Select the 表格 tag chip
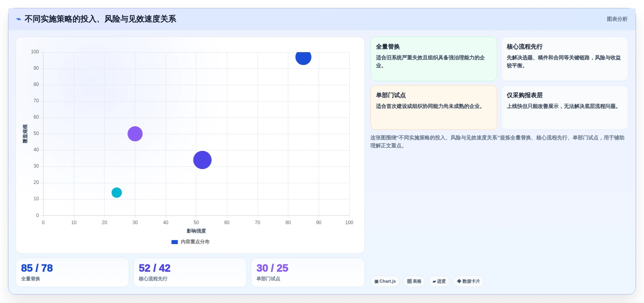The image size is (644, 303). coord(414,281)
